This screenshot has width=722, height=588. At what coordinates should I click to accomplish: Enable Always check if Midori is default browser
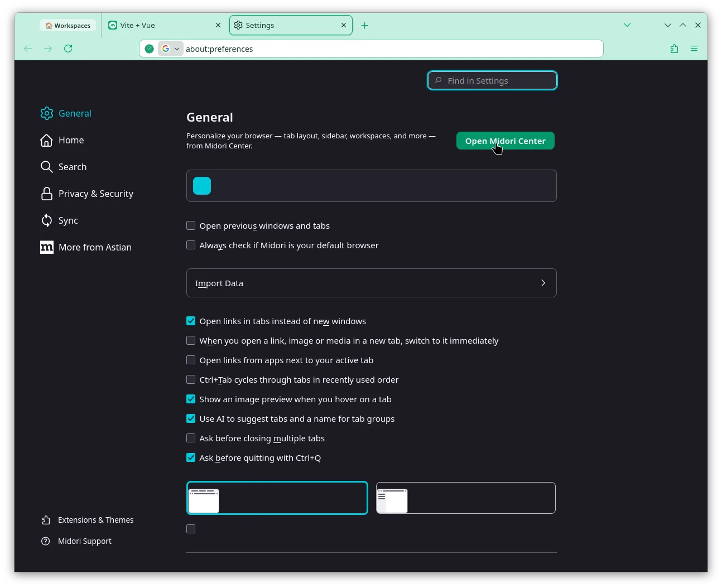pos(191,245)
